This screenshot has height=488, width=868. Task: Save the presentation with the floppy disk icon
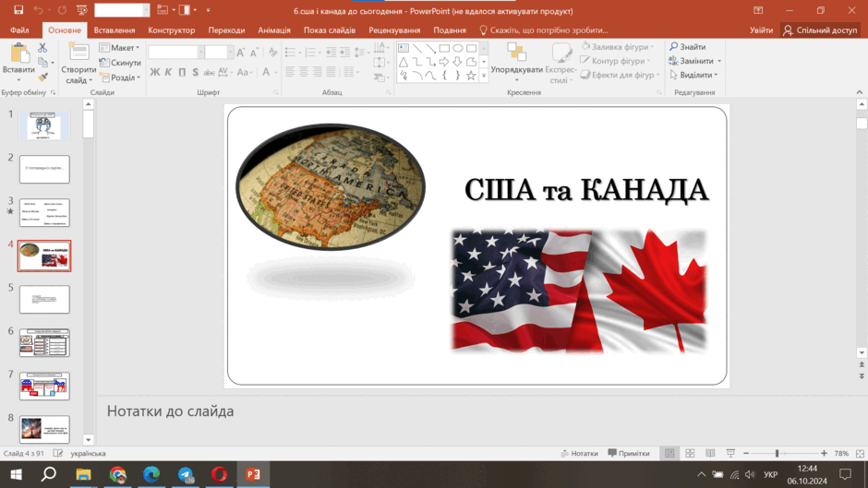pyautogui.click(x=18, y=10)
